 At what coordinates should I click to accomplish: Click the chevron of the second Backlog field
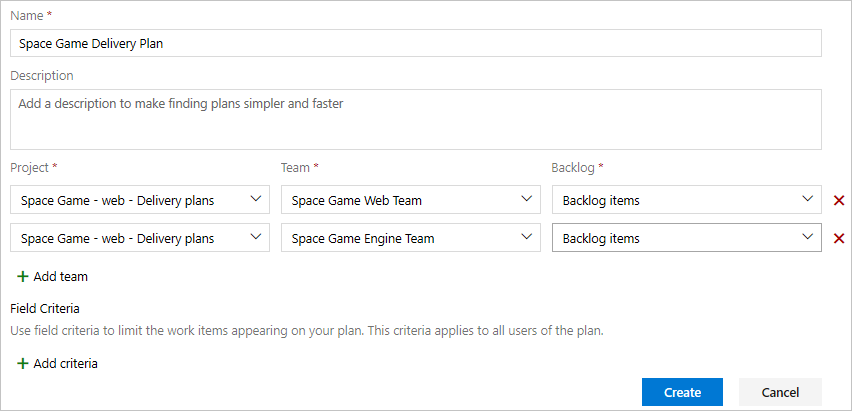[808, 238]
